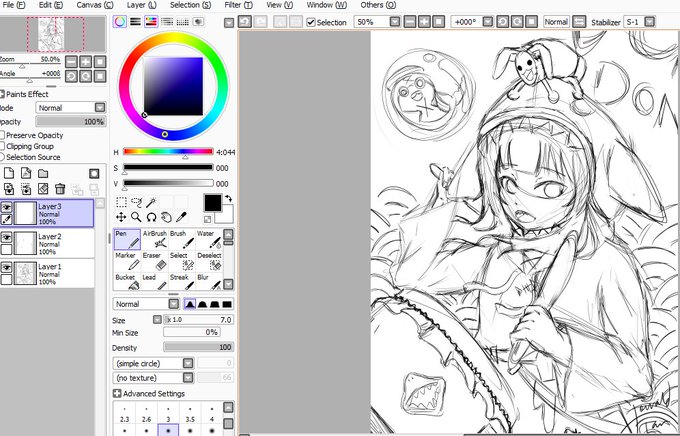The width and height of the screenshot is (680, 436).
Task: Create a new normal layer
Action: 9,174
